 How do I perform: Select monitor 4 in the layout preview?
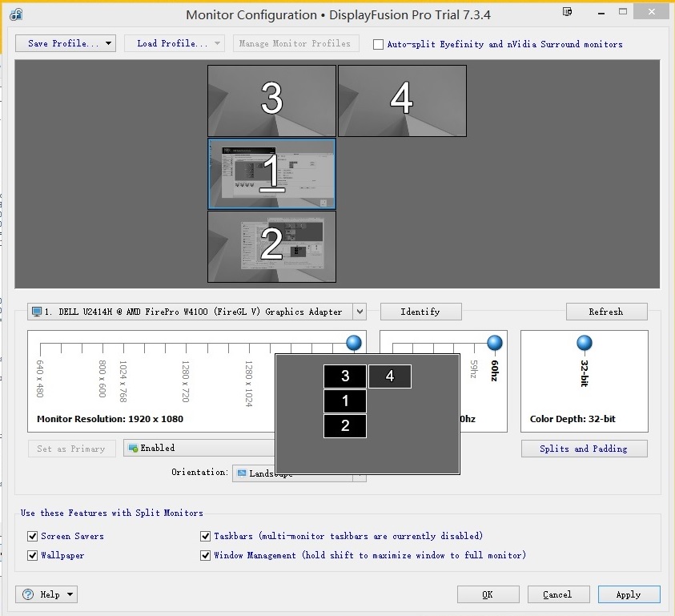coord(402,100)
